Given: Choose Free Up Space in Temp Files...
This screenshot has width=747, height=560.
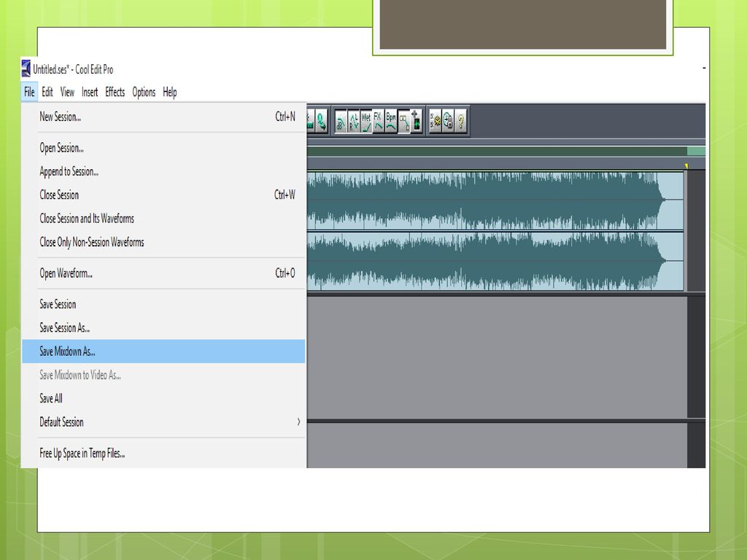Looking at the screenshot, I should tap(163, 453).
